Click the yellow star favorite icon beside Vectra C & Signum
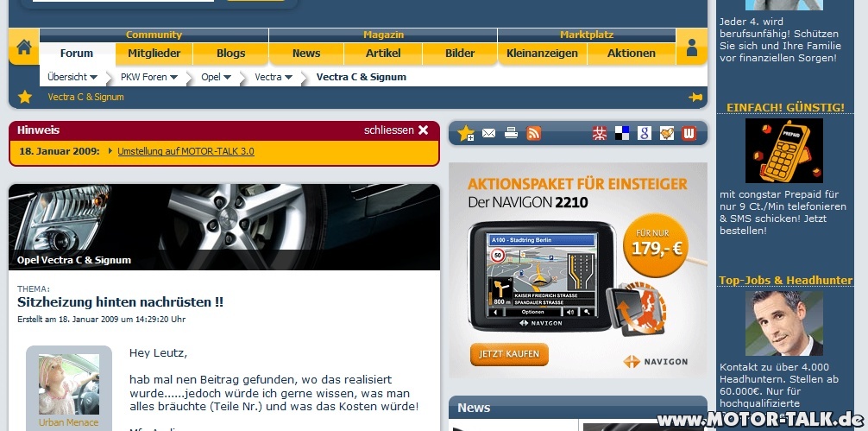 click(x=24, y=97)
